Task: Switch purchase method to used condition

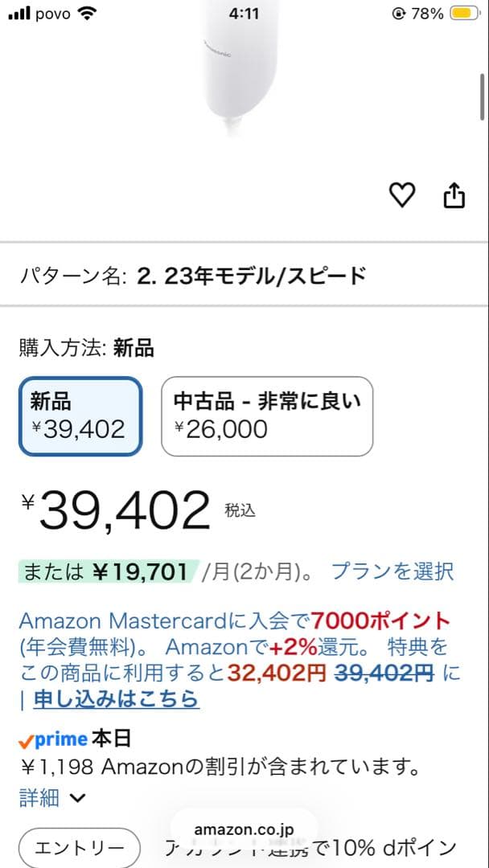Action: (267, 416)
